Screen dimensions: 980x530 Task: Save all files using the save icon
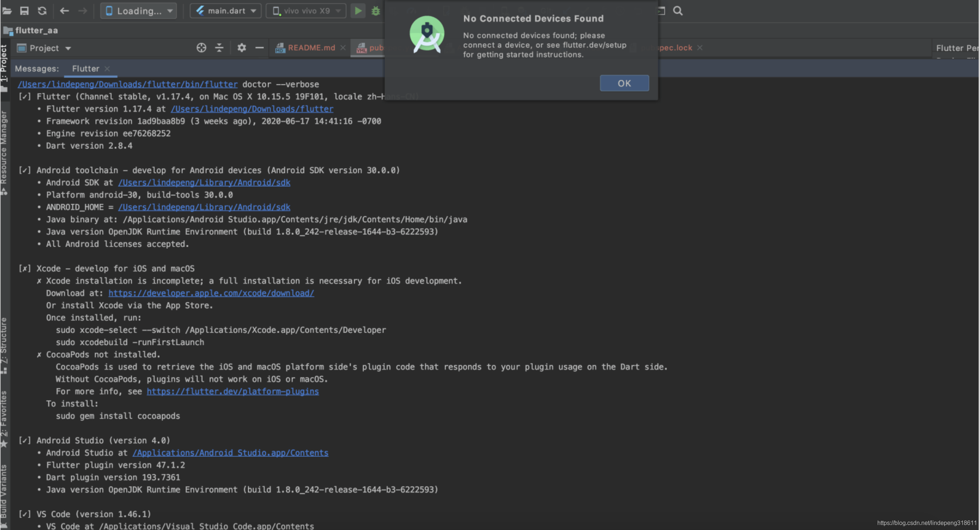[24, 11]
